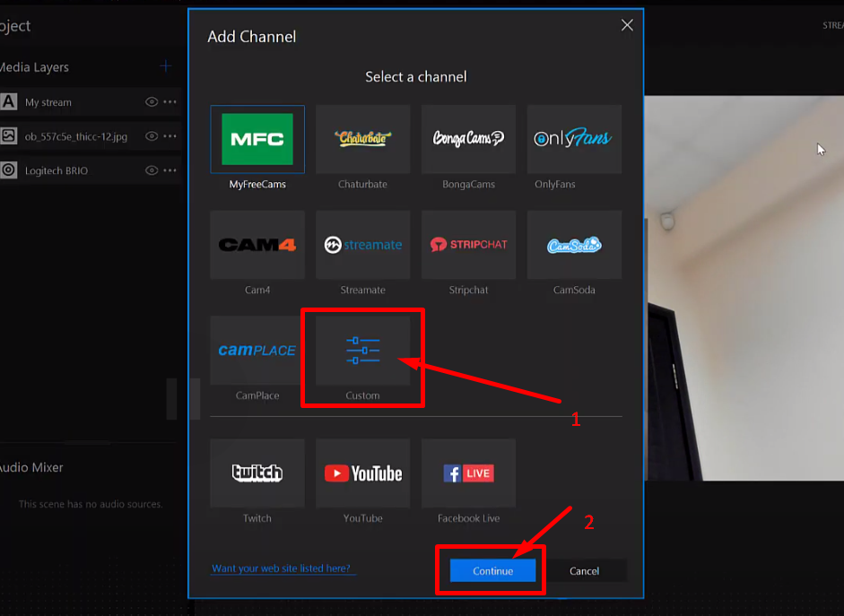Select the Facebook Live channel tile
This screenshot has width=844, height=616.
tap(468, 473)
